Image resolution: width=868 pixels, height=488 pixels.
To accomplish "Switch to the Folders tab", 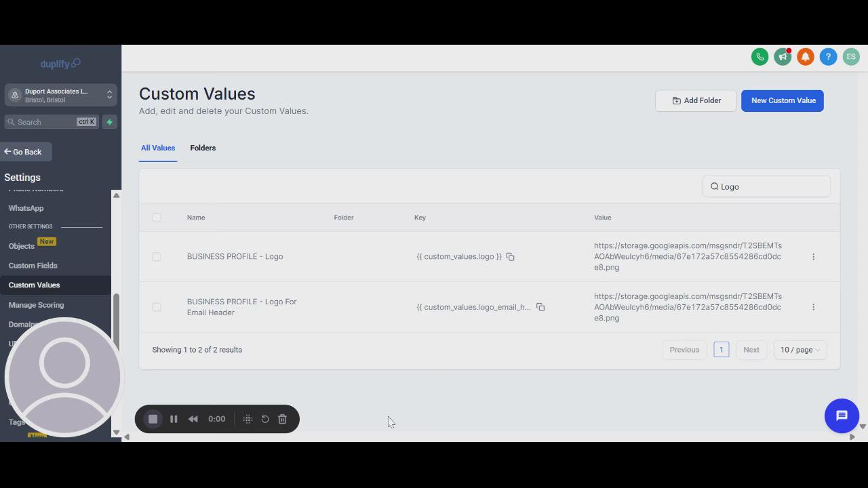I will 203,148.
